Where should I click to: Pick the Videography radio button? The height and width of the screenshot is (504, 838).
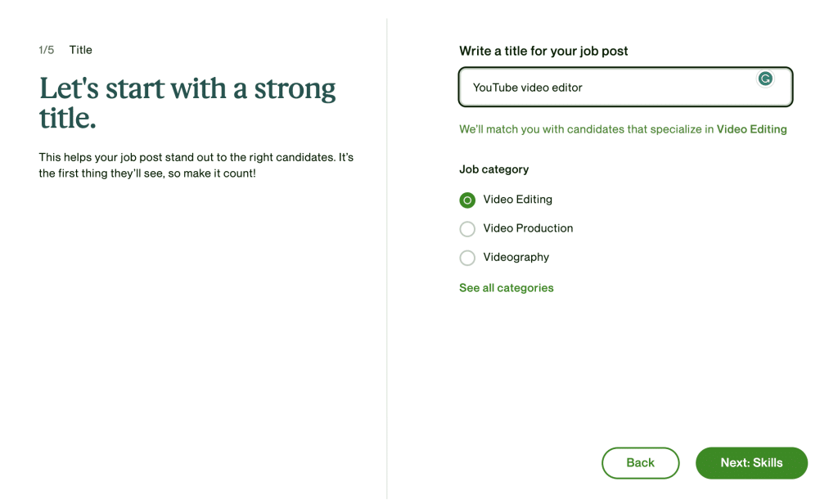(x=467, y=258)
